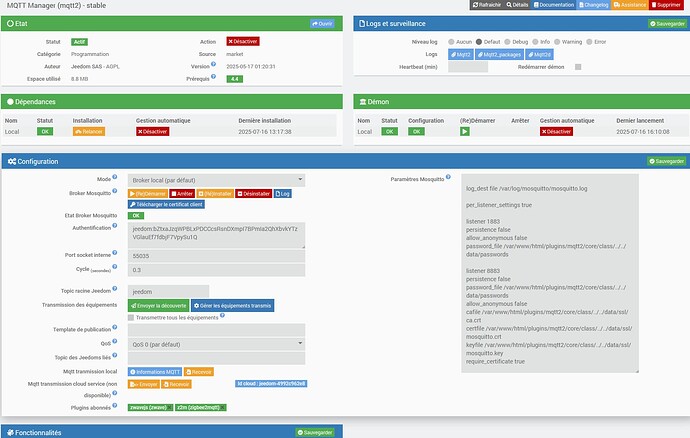Open the Mode dropdown

[x=216, y=180]
